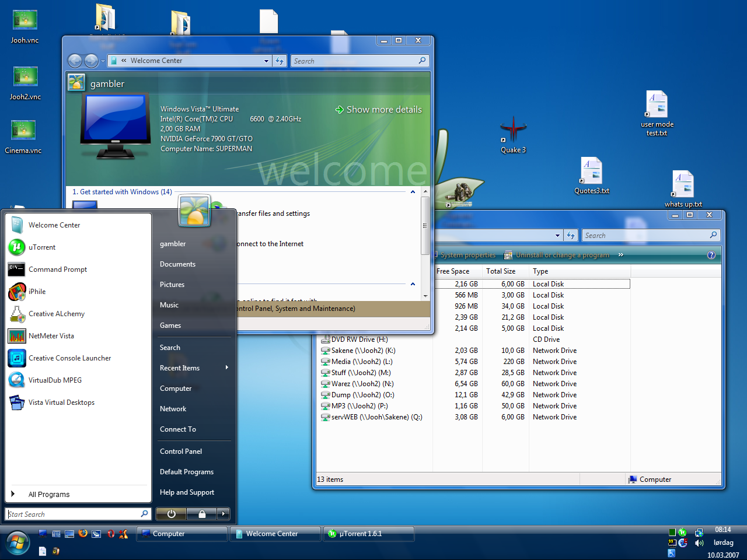Open Welcome Center address bar dropdown
Image resolution: width=747 pixels, height=560 pixels.
(266, 61)
